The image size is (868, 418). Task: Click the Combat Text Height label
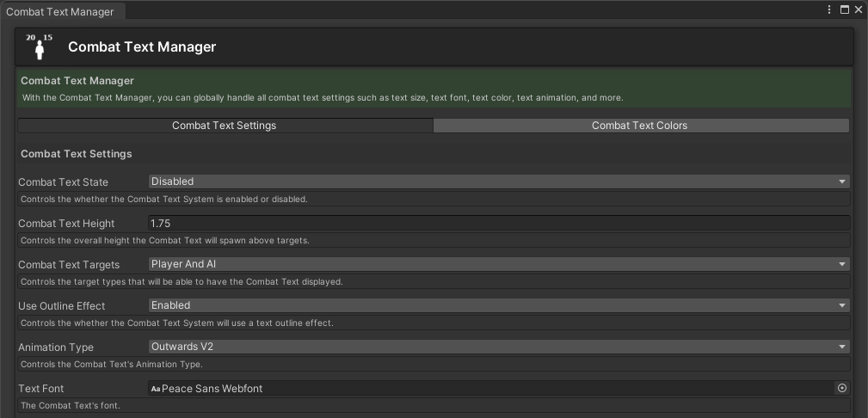(66, 224)
